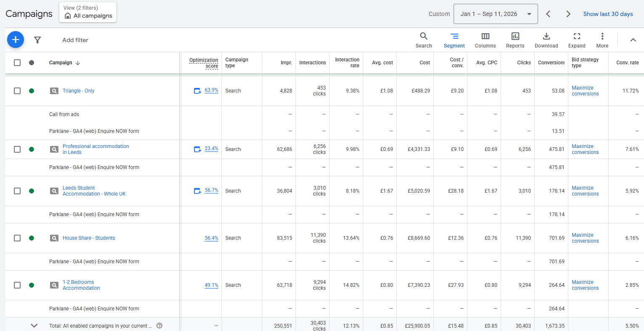Click Show last 30 days link

coord(608,14)
